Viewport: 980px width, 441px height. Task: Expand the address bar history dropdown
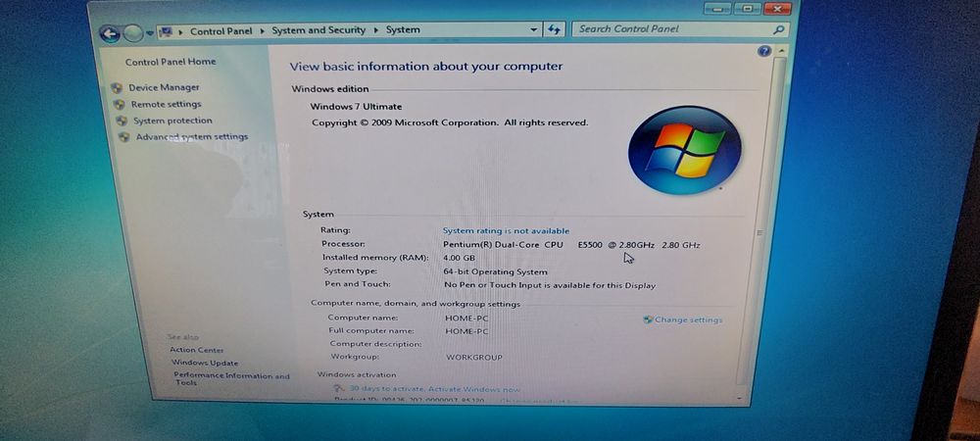(533, 29)
